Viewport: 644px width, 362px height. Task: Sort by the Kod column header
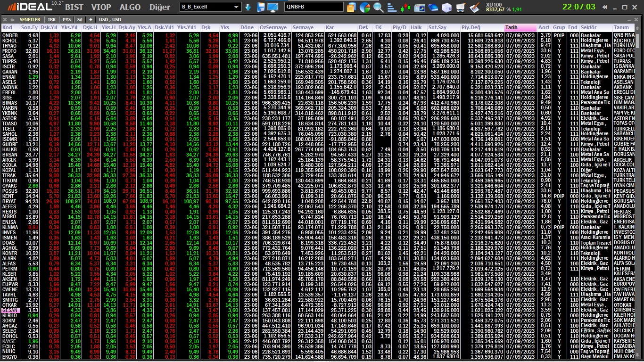[11, 28]
